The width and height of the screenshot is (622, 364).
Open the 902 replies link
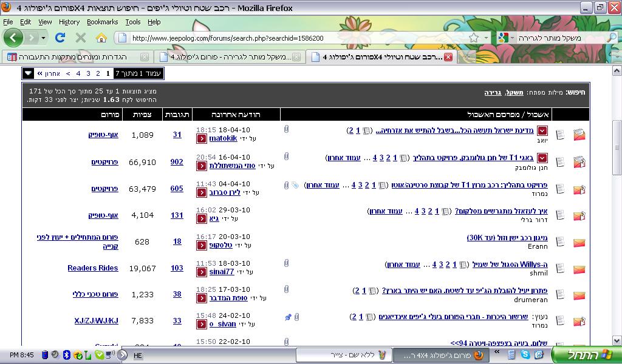tap(177, 162)
